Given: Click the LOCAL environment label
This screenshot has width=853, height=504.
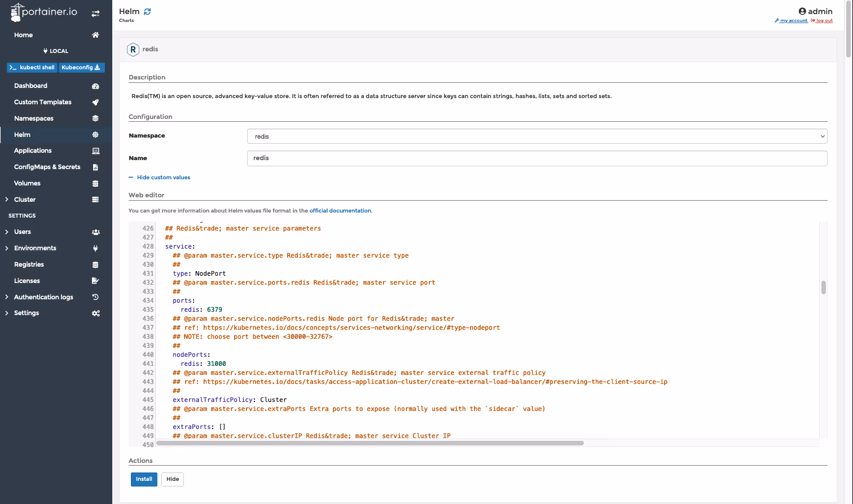Looking at the screenshot, I should tap(56, 51).
